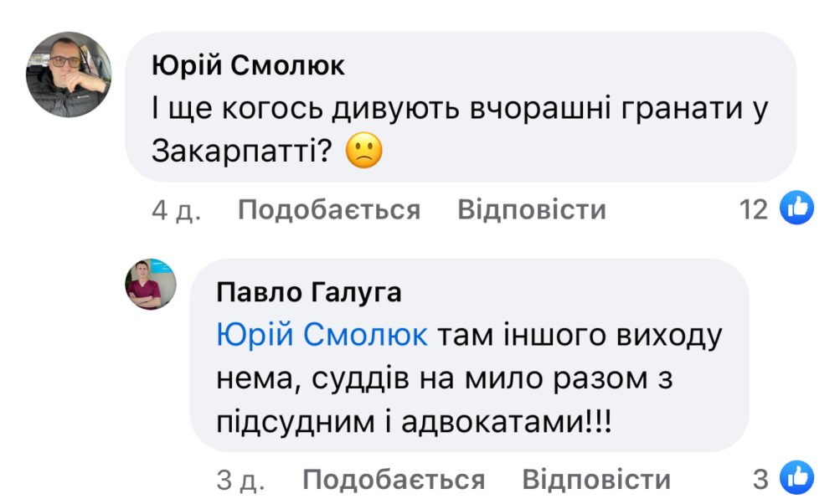Click the sad face emoji in the first comment
This screenshot has width=840, height=504.
363,151
